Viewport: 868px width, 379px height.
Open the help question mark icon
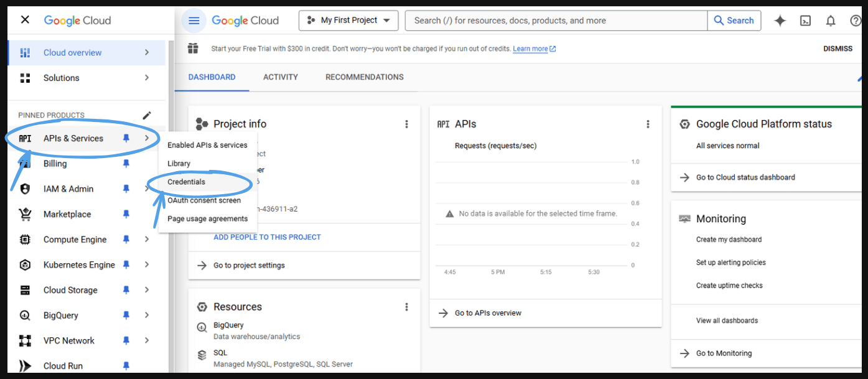[856, 21]
